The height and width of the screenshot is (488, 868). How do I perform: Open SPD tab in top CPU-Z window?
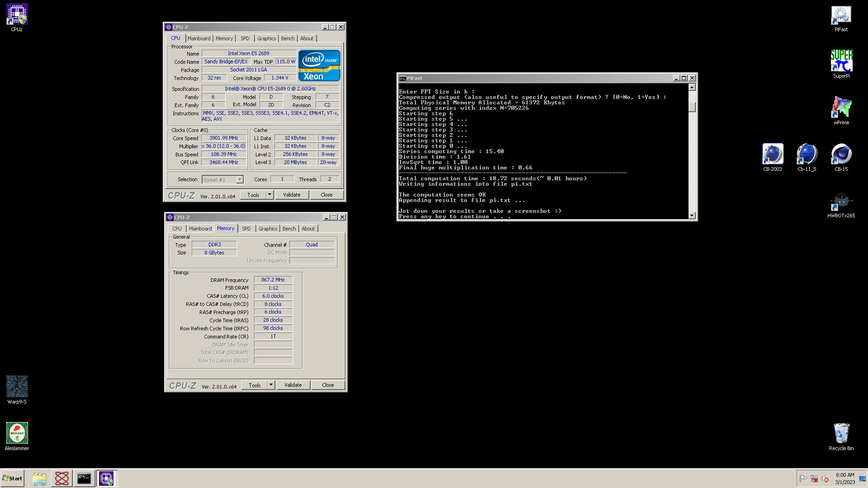coord(245,38)
